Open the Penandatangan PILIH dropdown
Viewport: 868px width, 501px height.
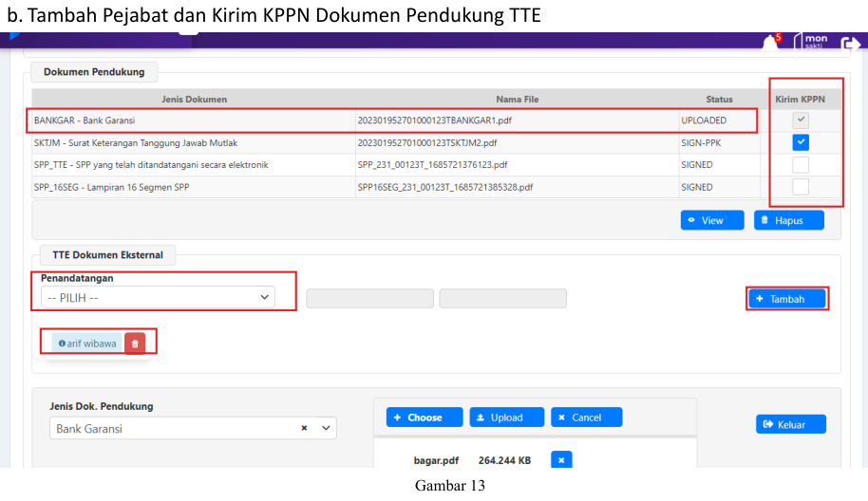pos(158,297)
